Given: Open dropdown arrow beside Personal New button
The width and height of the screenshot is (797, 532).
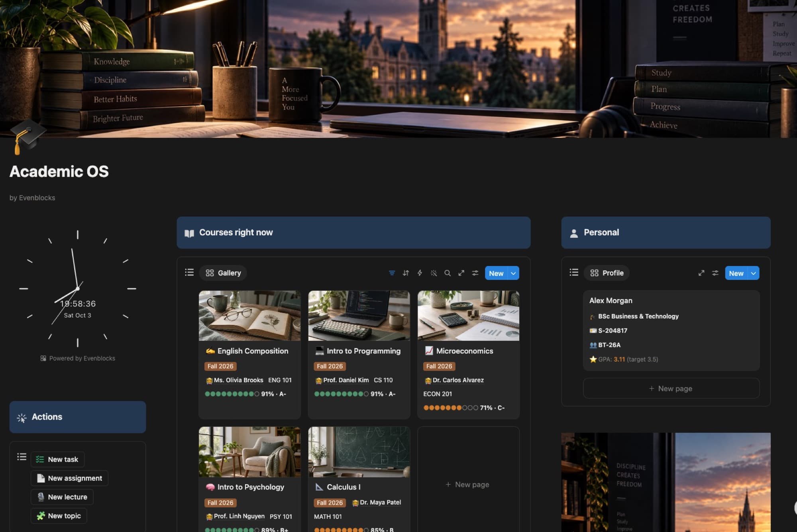Looking at the screenshot, I should 754,273.
